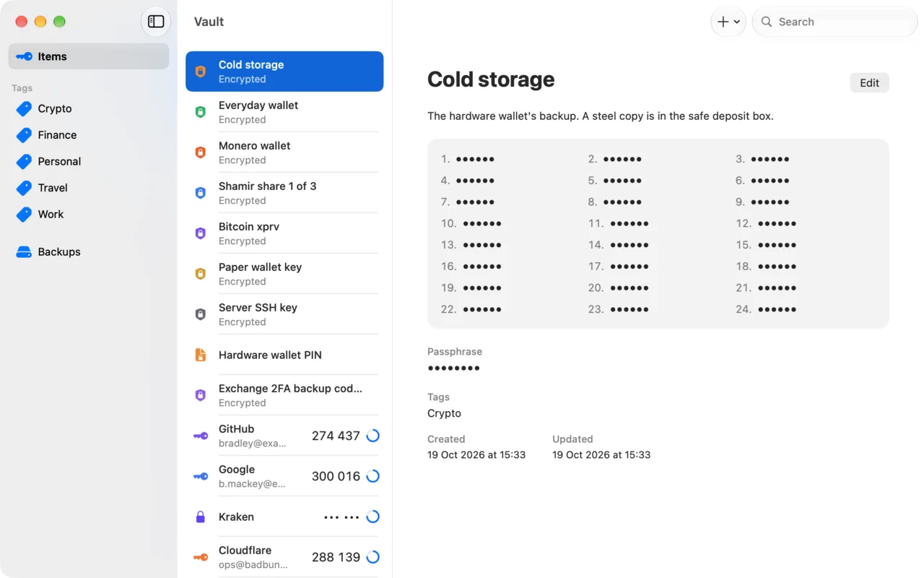Focus the Search field
Screen dimensions: 924x578
pyautogui.click(x=834, y=22)
